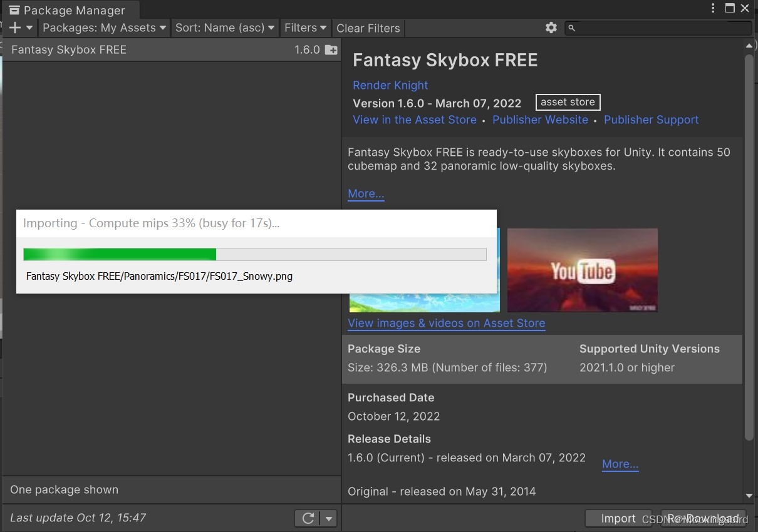Expand Release Details More... link
Image resolution: width=758 pixels, height=532 pixels.
[x=620, y=464]
